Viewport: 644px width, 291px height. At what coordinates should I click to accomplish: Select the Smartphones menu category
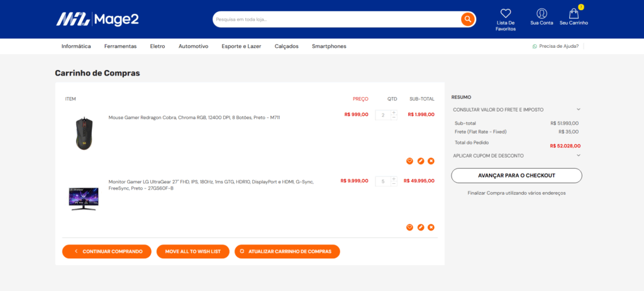(329, 46)
